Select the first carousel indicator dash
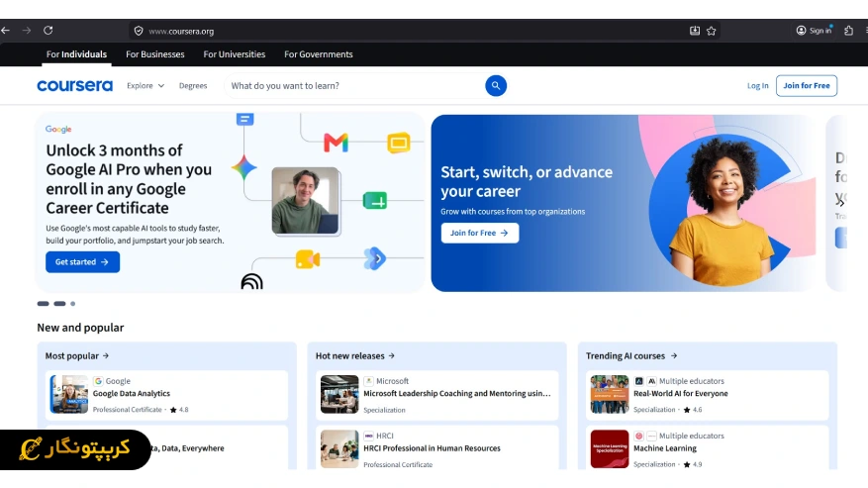 click(x=44, y=304)
